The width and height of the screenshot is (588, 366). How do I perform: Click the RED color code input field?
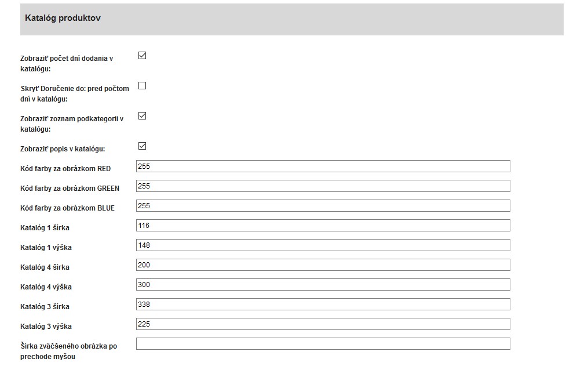[x=323, y=166]
